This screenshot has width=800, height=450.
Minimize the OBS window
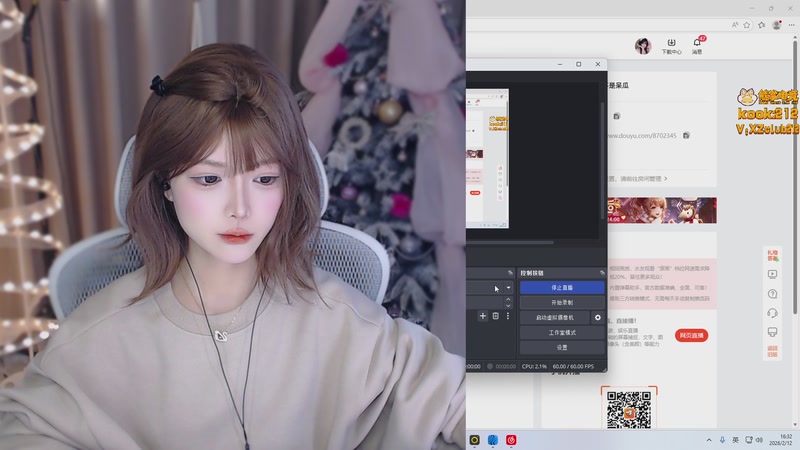(560, 64)
